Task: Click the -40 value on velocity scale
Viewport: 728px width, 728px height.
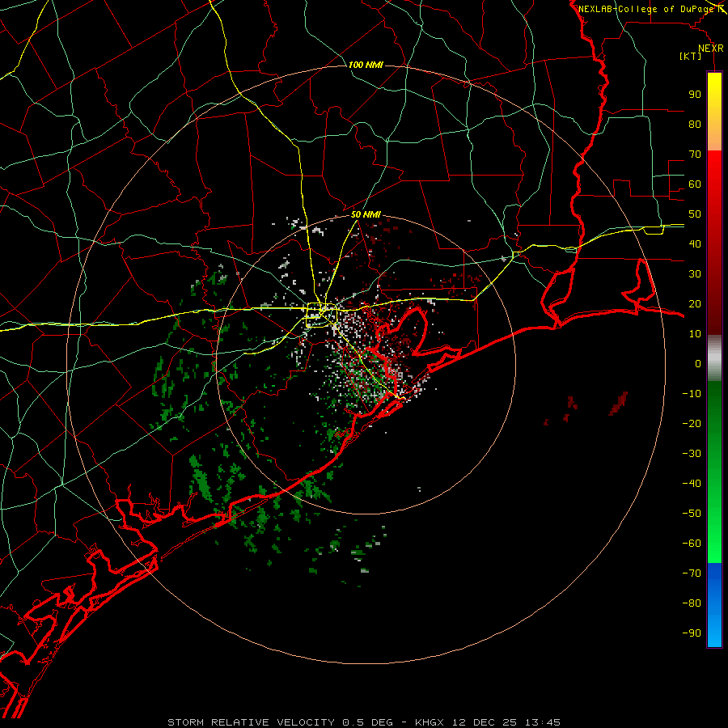Action: tap(692, 484)
